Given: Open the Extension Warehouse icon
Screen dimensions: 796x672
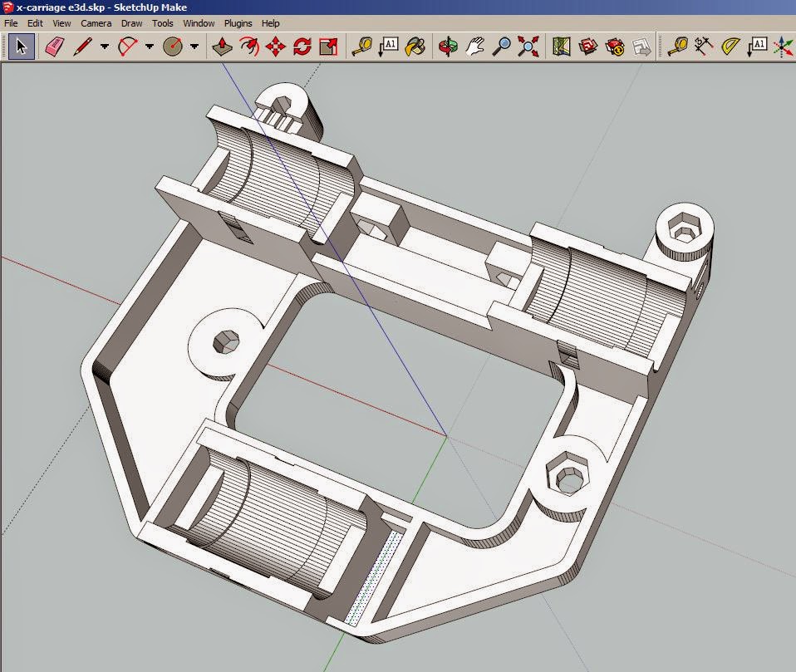Looking at the screenshot, I should [615, 47].
